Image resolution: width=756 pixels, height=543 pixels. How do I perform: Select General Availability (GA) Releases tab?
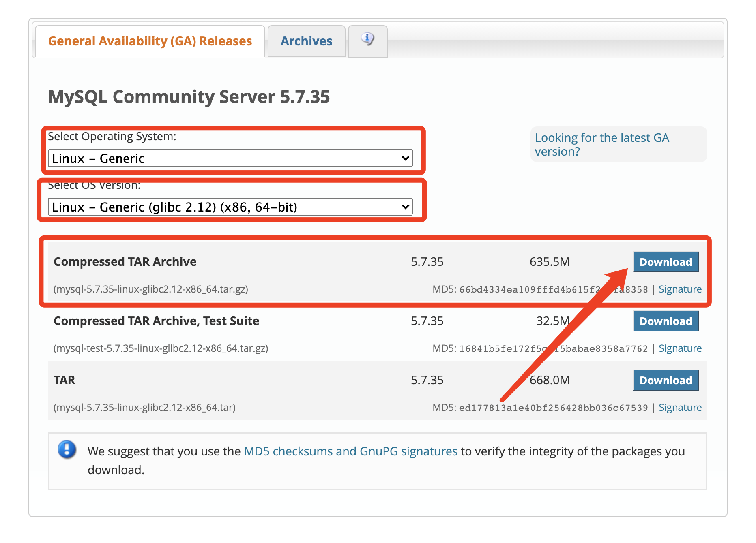pyautogui.click(x=150, y=41)
